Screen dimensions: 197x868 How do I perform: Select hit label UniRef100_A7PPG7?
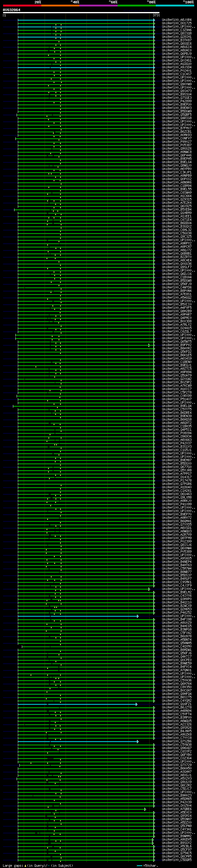(177, 474)
